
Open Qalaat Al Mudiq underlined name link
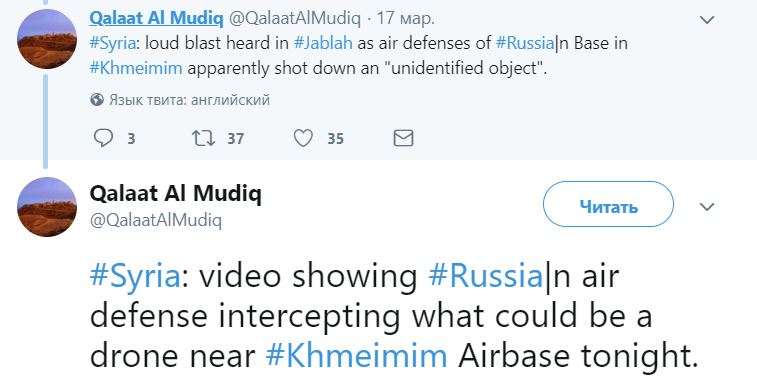pos(156,18)
